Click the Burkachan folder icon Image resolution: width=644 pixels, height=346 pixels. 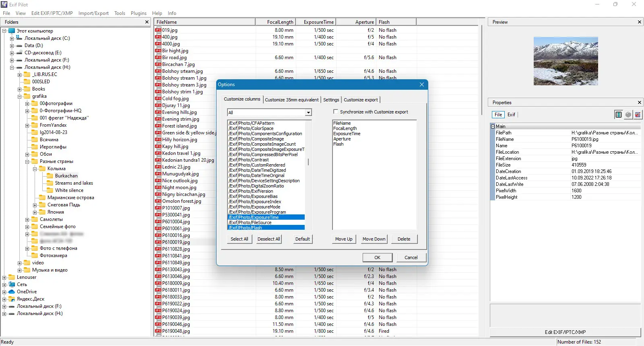(x=50, y=176)
